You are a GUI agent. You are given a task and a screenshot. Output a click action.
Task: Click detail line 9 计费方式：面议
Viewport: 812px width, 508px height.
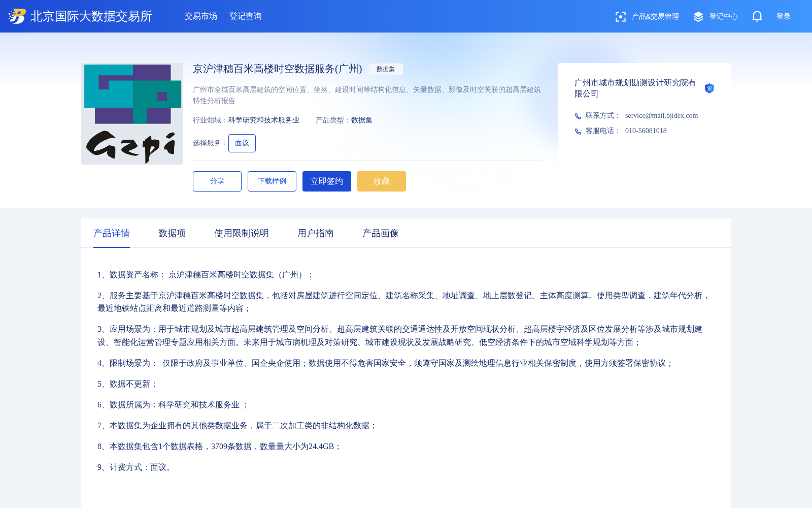click(x=136, y=467)
